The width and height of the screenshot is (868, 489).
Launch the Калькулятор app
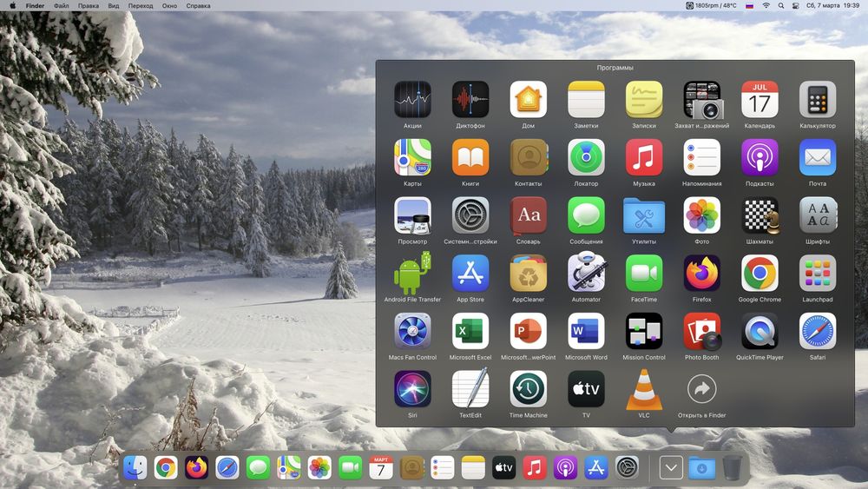point(817,100)
